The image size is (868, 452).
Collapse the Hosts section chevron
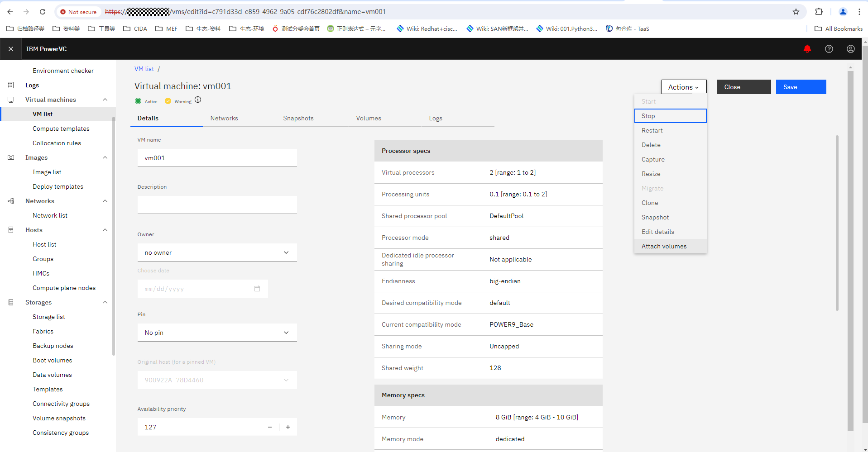click(105, 230)
